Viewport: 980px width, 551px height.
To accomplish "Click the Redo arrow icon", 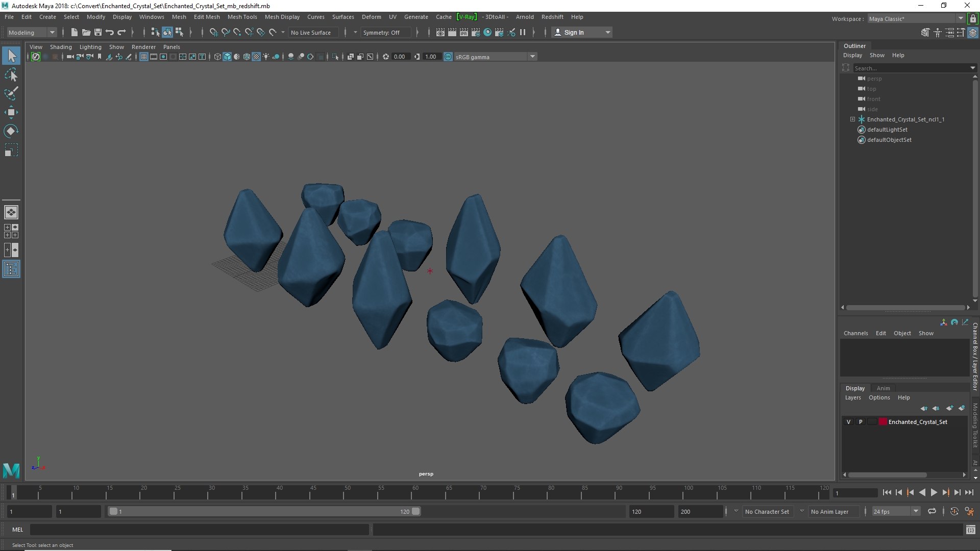I will pos(121,32).
